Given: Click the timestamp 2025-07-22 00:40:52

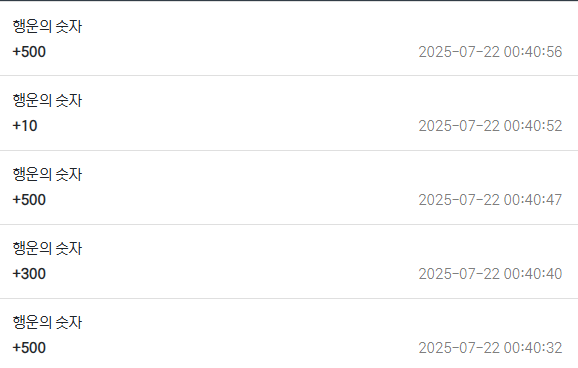Looking at the screenshot, I should click(490, 126).
